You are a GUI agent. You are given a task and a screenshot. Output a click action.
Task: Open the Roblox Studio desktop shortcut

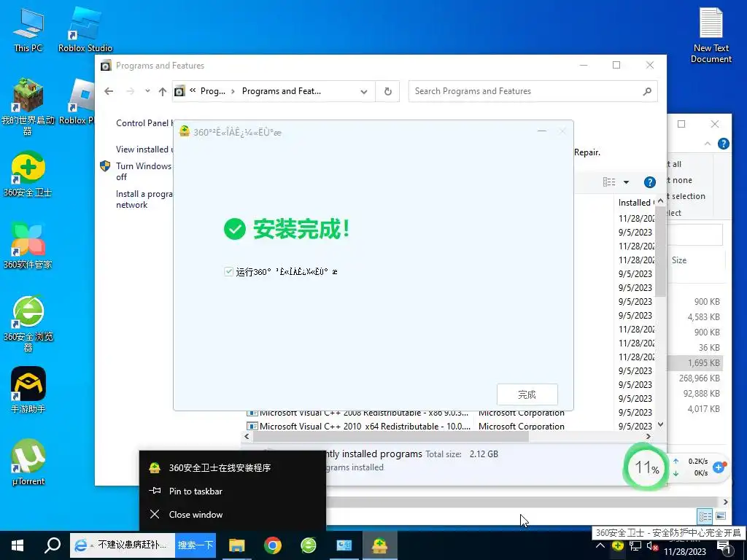point(85,29)
